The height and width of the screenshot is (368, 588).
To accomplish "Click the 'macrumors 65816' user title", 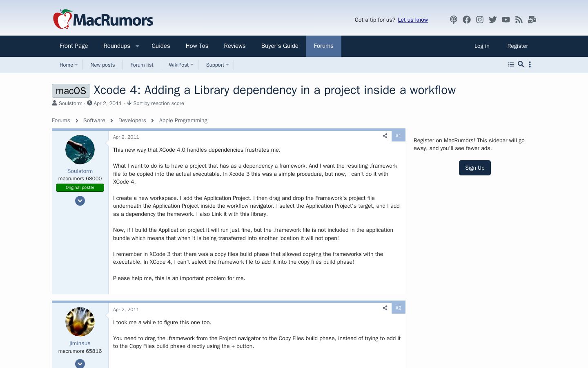I will pos(80,351).
